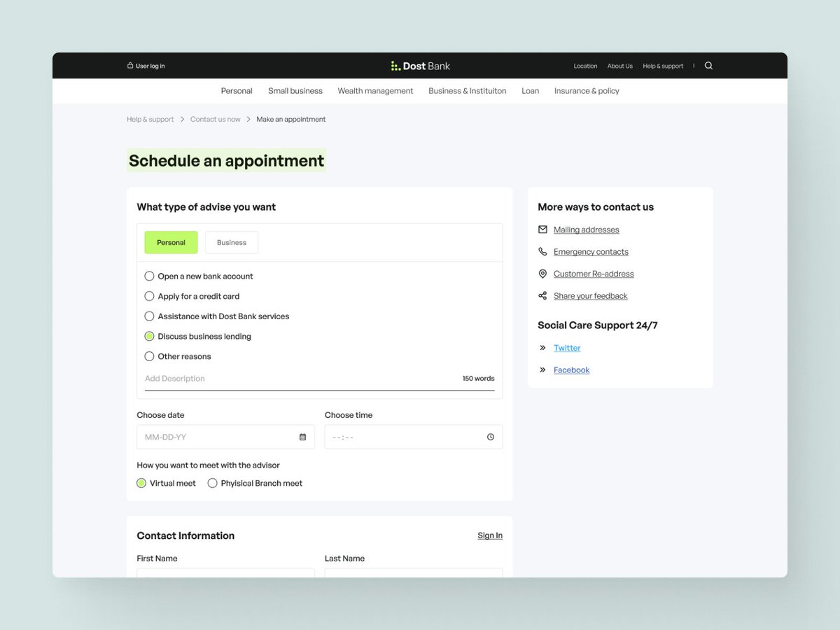Open the Mailing addresses link
Viewport: 840px width, 630px height.
(587, 230)
